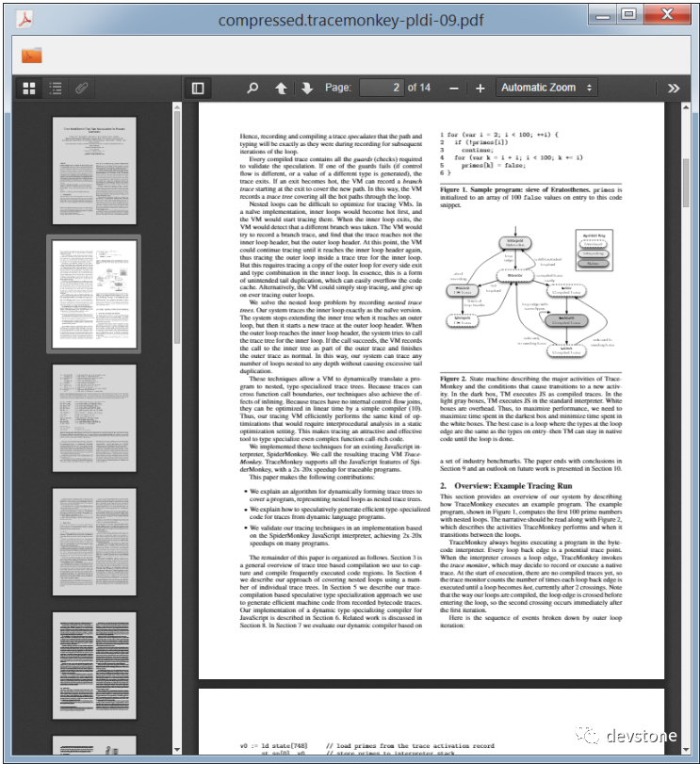
Task: Click the 'of 14' page count label
Action: tap(419, 88)
